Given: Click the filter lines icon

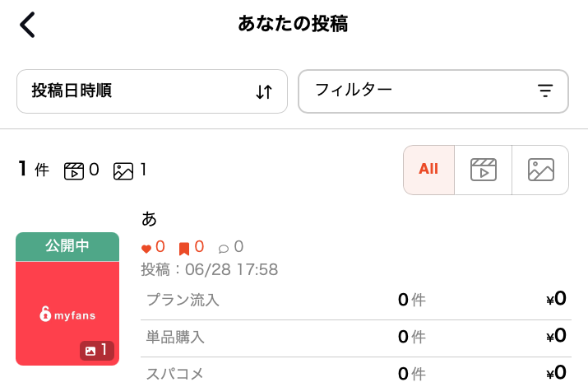Looking at the screenshot, I should click(545, 91).
